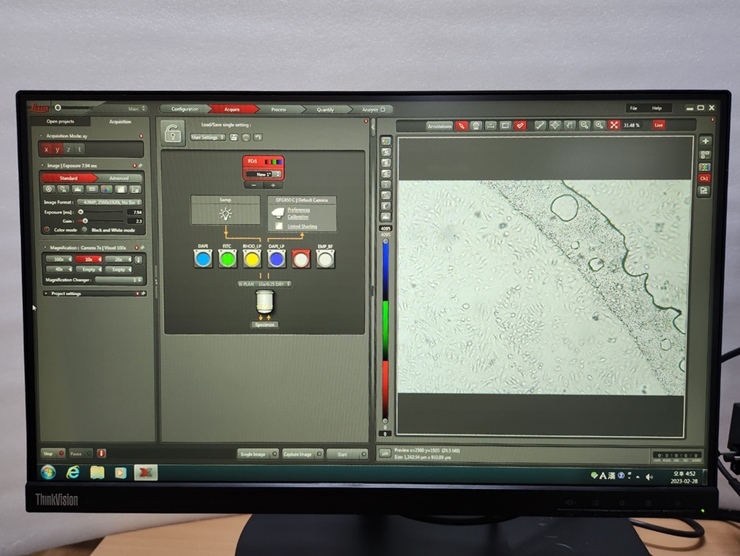Click the Lamp light bulb icon
The height and width of the screenshot is (556, 740).
224,214
